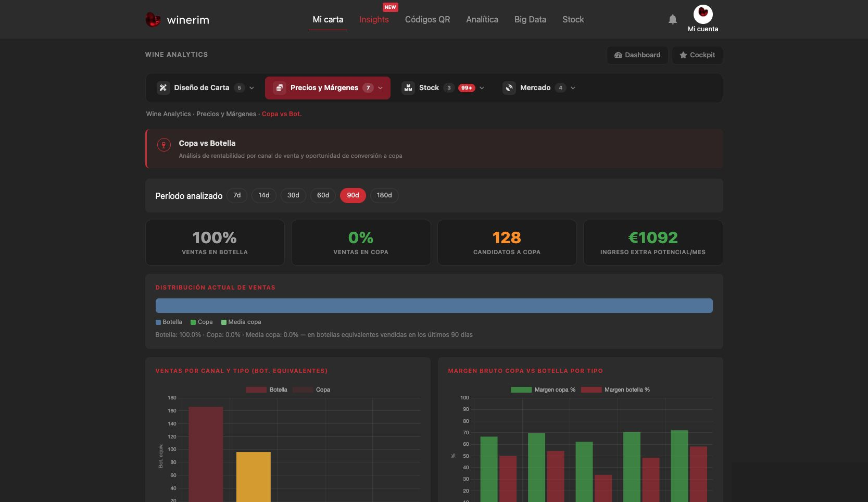Viewport: 868px width, 502px height.
Task: Expand the Precios y Márgenes dropdown chevron
Action: coord(380,88)
